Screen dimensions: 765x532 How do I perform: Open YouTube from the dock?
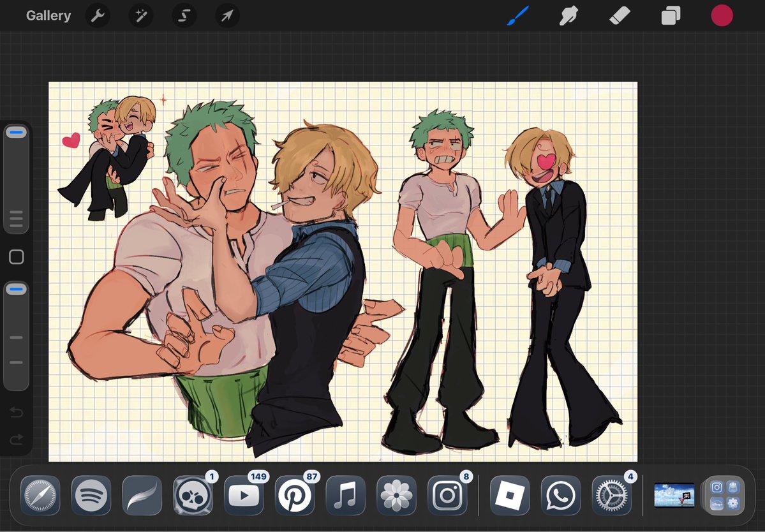[x=244, y=496]
